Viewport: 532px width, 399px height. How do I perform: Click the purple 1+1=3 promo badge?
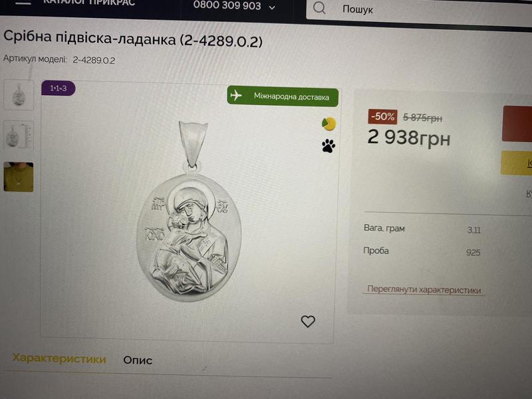click(59, 88)
